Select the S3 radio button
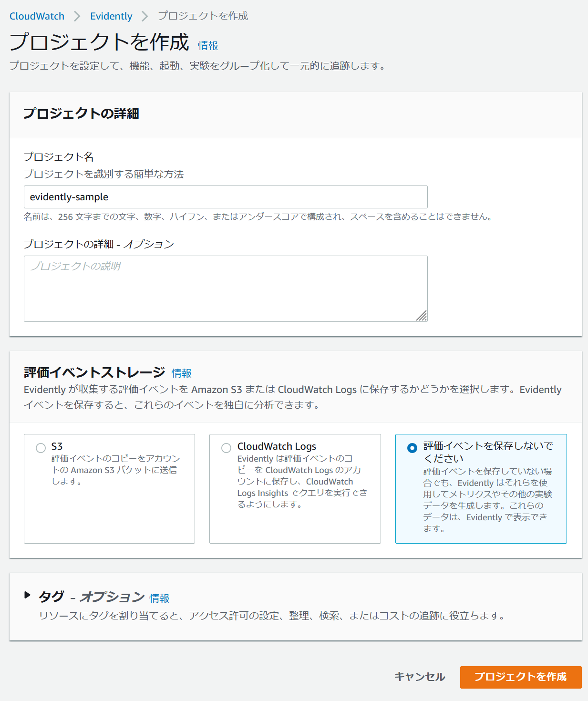 tap(41, 448)
